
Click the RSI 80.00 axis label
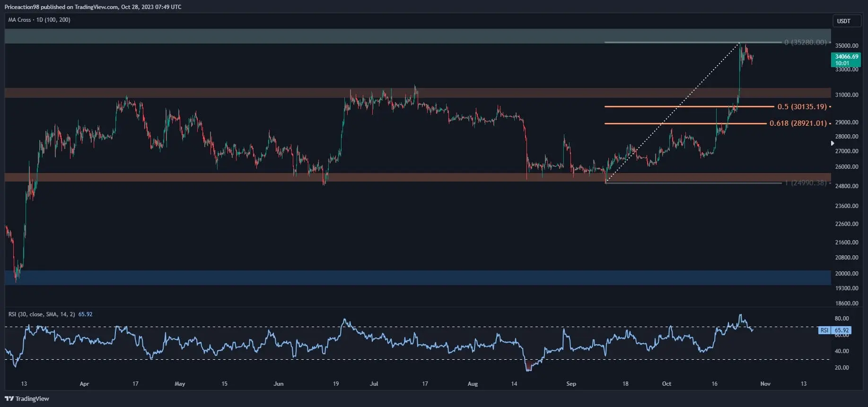coord(842,319)
